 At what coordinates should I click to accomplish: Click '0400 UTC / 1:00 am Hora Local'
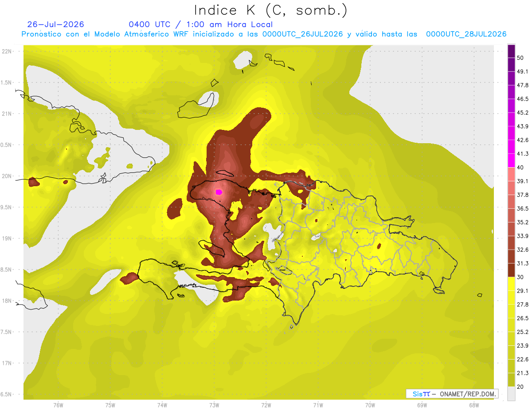pyautogui.click(x=200, y=24)
